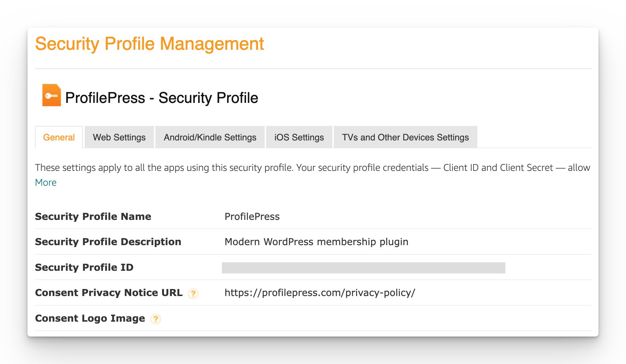This screenshot has width=626, height=364.
Task: Open the Android/Kindle Settings tab
Action: [x=210, y=137]
